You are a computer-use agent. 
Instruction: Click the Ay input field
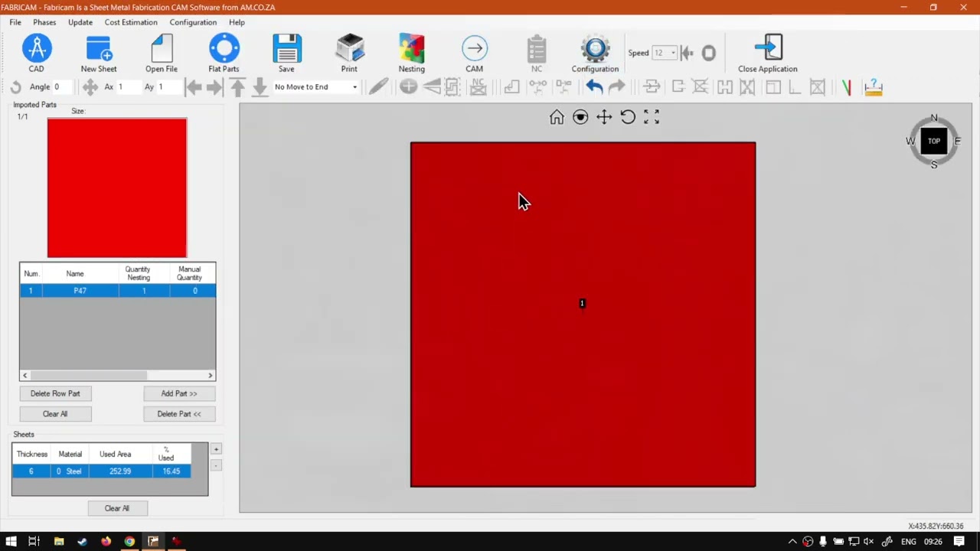click(168, 87)
